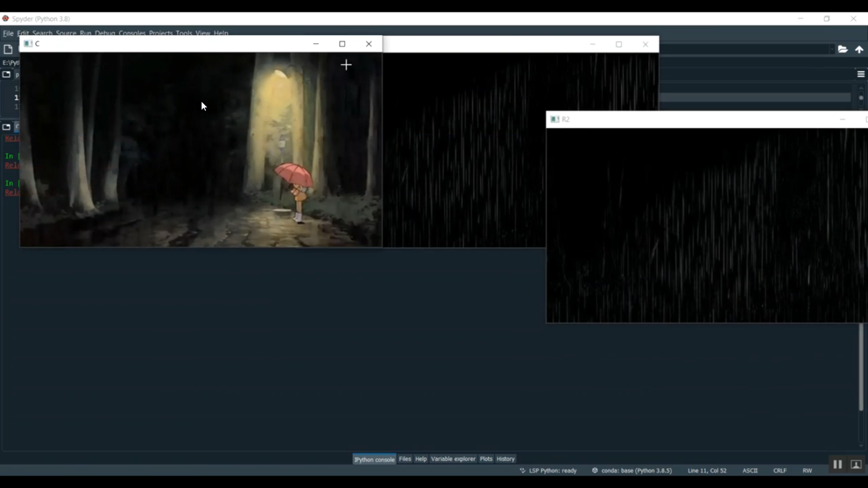Click the parent directory up arrow icon
Screen dimensions: 868x488
pos(859,50)
